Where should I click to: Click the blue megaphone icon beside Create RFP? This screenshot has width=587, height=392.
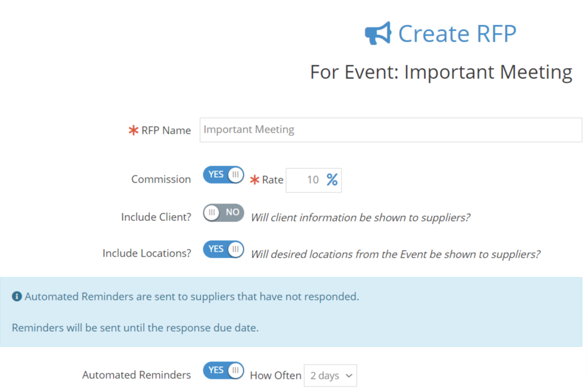pyautogui.click(x=377, y=33)
